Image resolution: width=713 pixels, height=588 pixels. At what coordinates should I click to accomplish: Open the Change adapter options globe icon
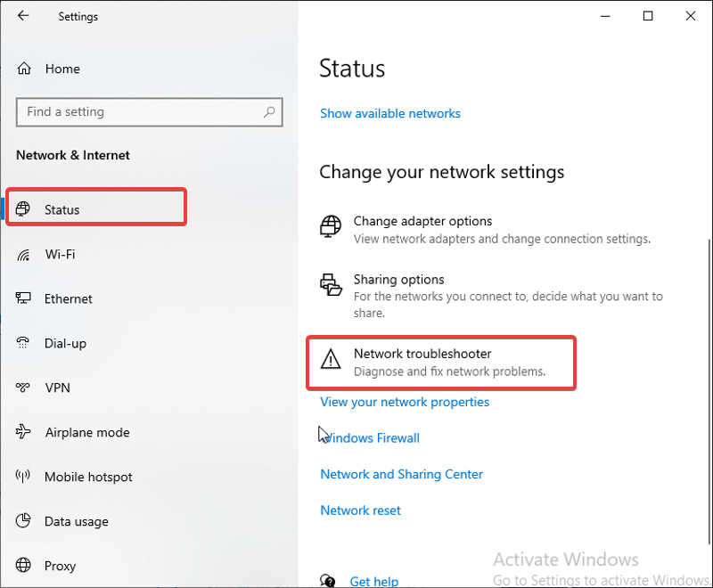tap(331, 226)
